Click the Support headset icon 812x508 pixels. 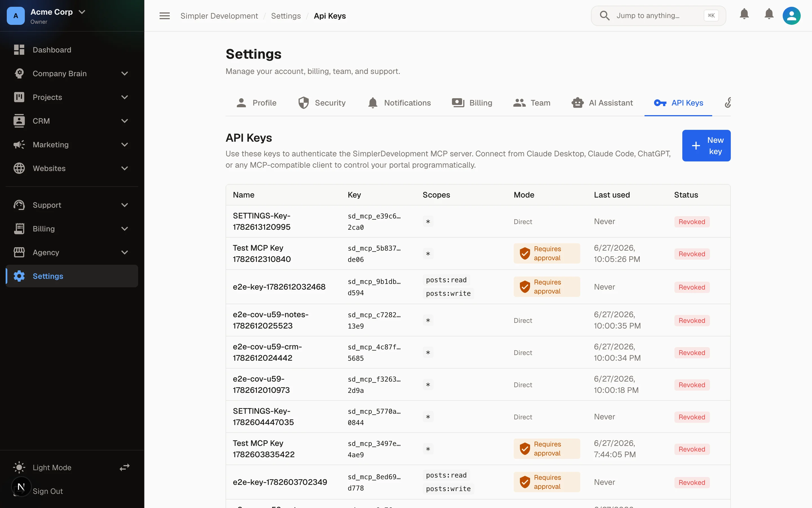(19, 205)
